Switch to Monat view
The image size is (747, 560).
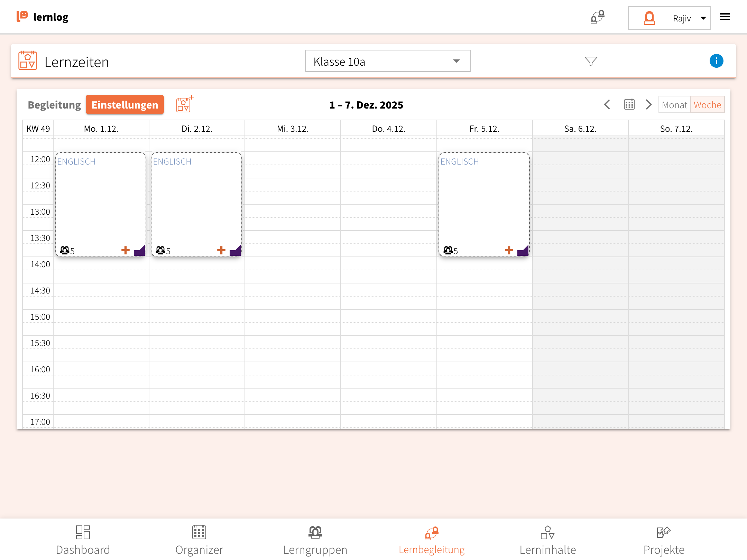[x=674, y=105]
